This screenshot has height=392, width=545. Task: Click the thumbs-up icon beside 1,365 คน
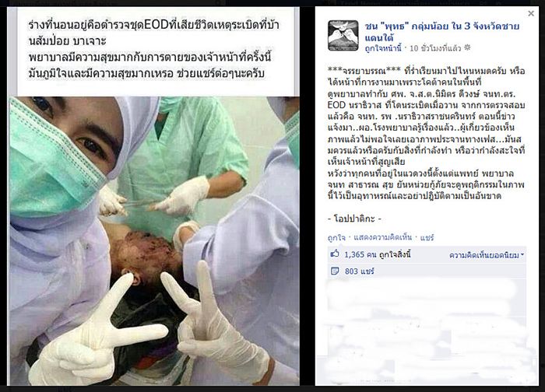pos(335,254)
